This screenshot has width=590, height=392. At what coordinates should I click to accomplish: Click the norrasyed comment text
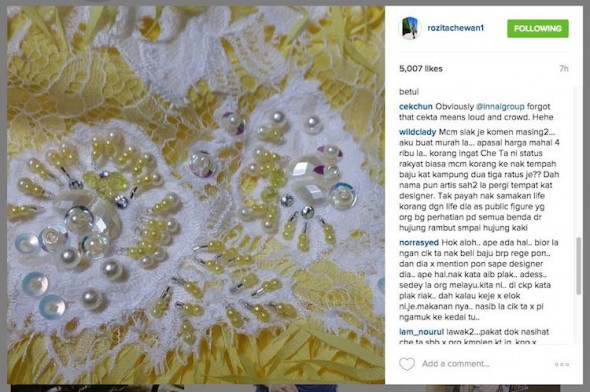(x=479, y=280)
